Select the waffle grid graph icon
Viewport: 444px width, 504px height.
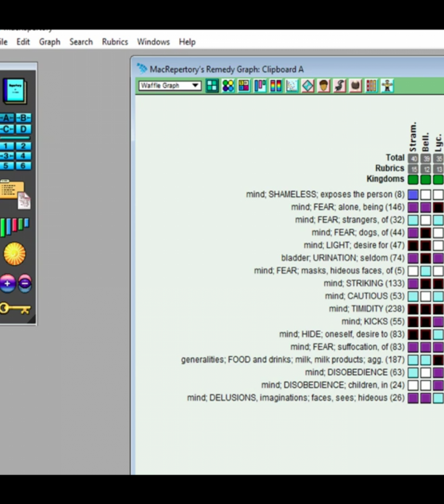(212, 86)
